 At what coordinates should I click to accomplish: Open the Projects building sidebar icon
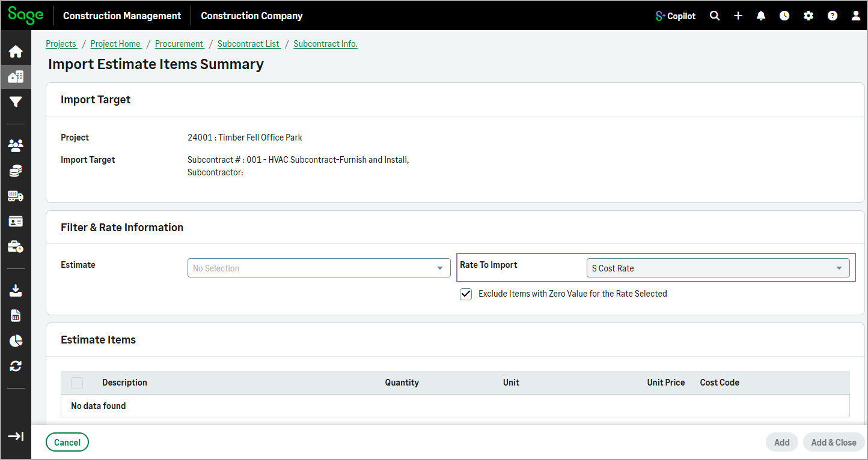pyautogui.click(x=16, y=76)
